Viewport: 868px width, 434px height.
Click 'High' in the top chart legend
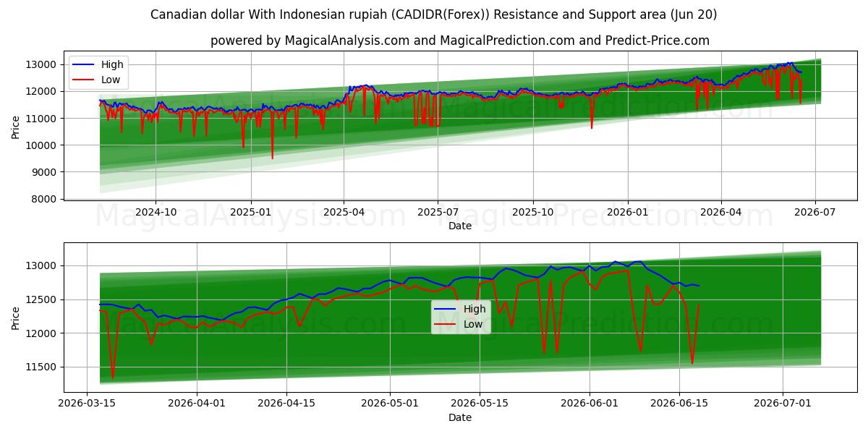(113, 64)
